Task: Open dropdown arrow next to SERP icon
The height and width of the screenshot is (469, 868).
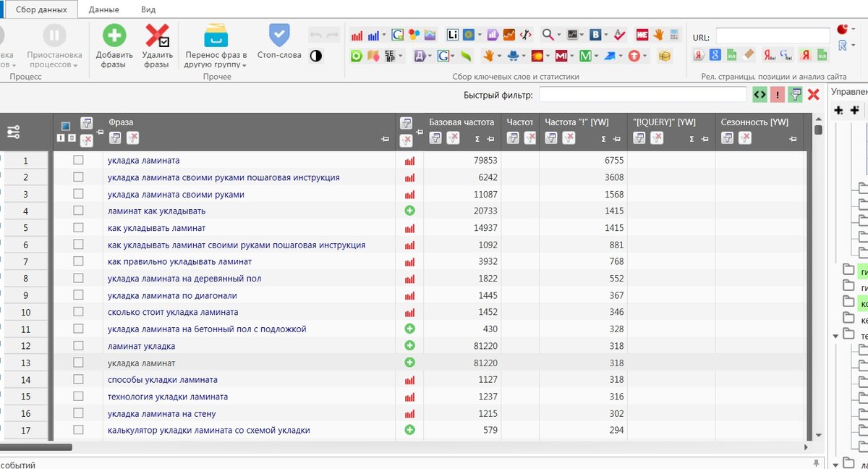Action: (x=401, y=56)
